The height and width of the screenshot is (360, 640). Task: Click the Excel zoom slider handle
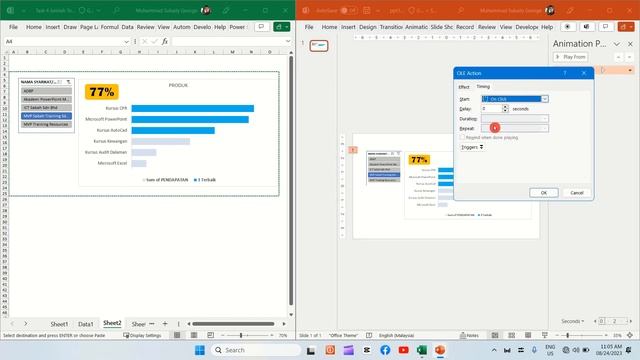[x=241, y=335]
